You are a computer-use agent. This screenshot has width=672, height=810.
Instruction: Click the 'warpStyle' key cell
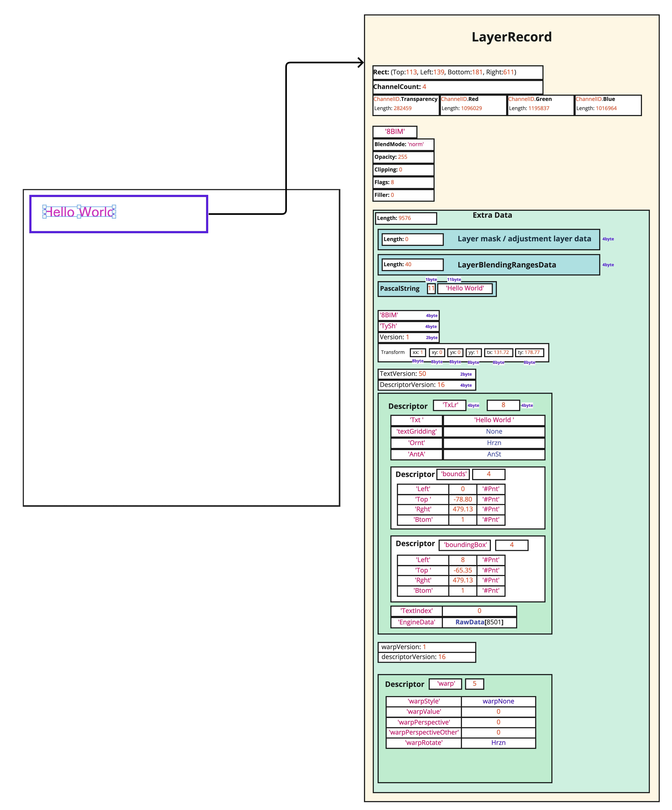tap(424, 702)
